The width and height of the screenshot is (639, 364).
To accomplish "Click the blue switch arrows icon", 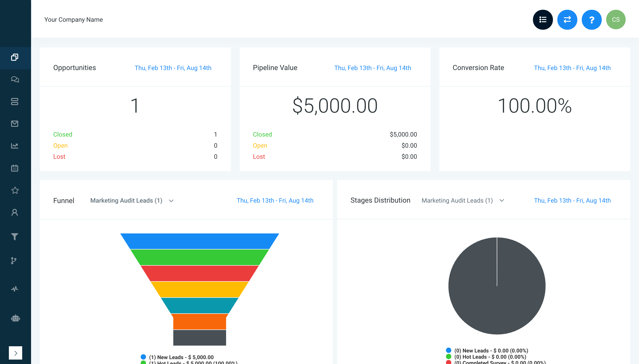I will pyautogui.click(x=567, y=20).
